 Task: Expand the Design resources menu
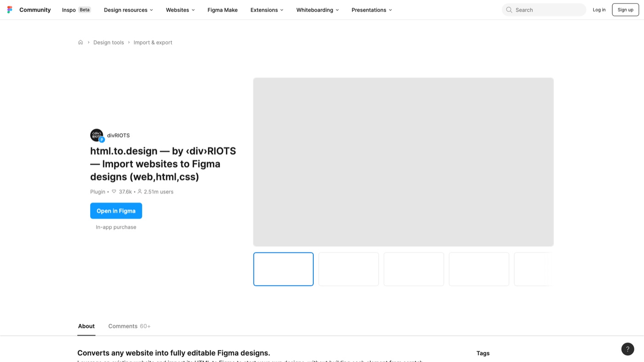click(x=128, y=10)
